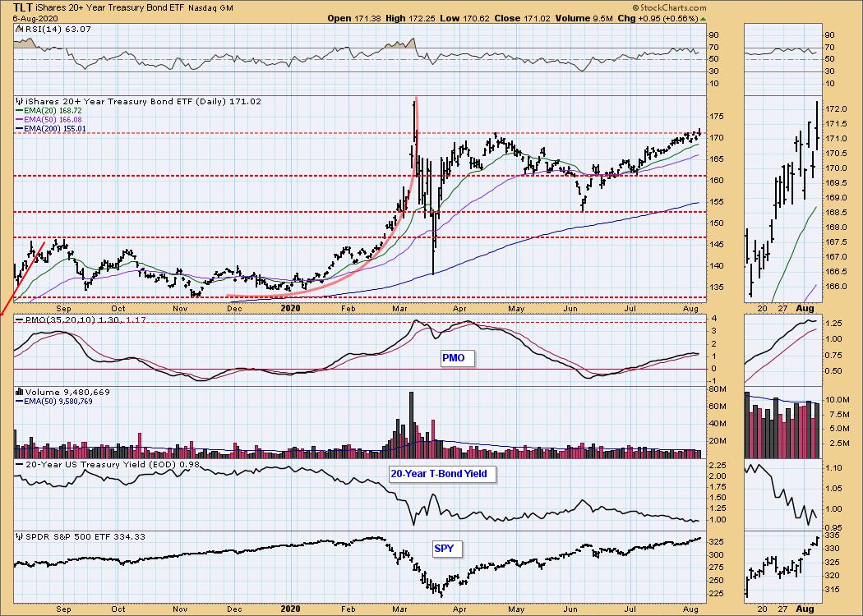Image resolution: width=863 pixels, height=616 pixels.
Task: Click the 168.5 label in the zoom panel
Action: pos(837,212)
